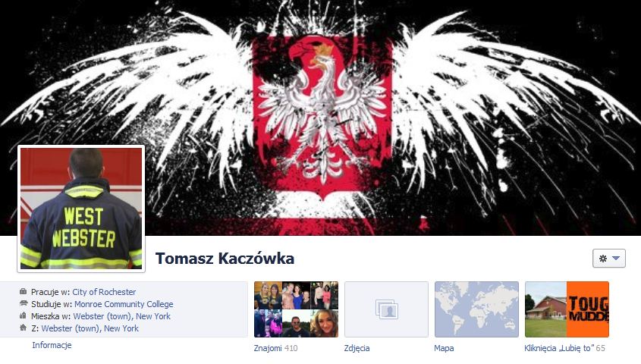Open the world Mapa thumbnail
The image size is (641, 364).
[x=476, y=309]
